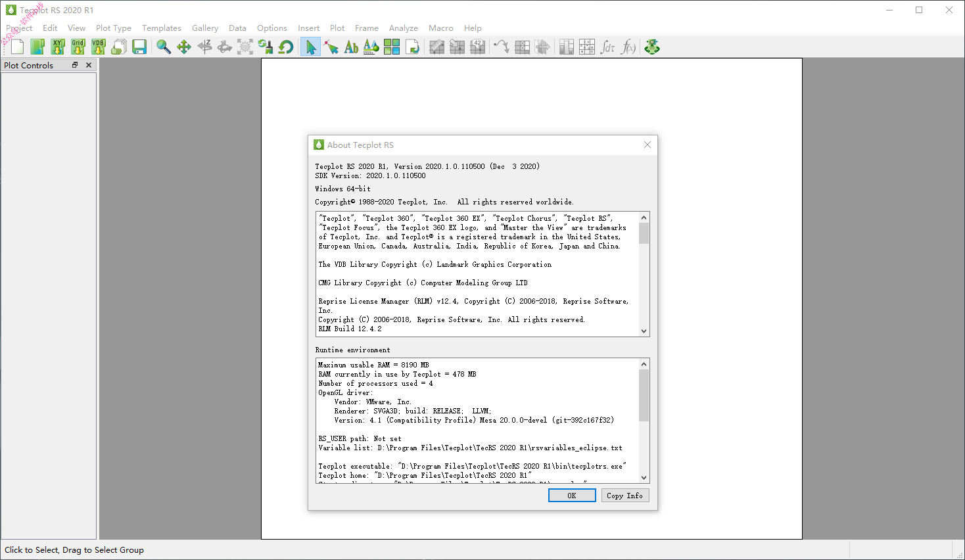Screen dimensions: 965x560
Task: Click trademark box scrollbar down arrow
Action: pyautogui.click(x=644, y=331)
